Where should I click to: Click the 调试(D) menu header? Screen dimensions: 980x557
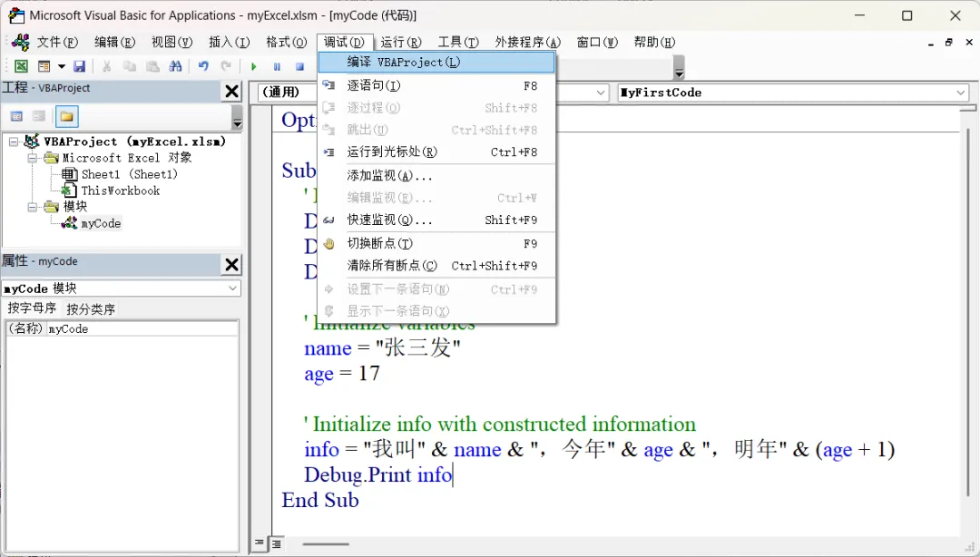(x=345, y=42)
